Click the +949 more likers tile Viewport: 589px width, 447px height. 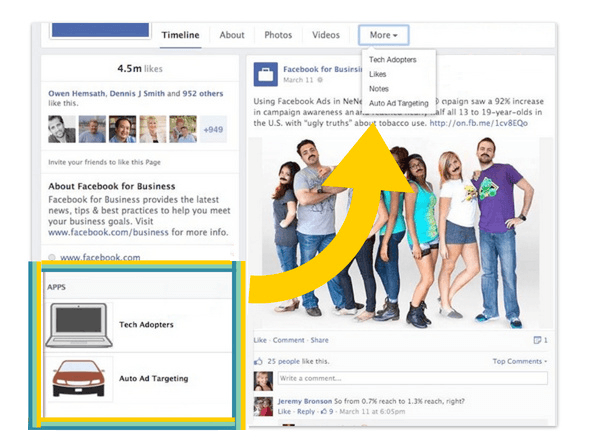click(x=213, y=130)
